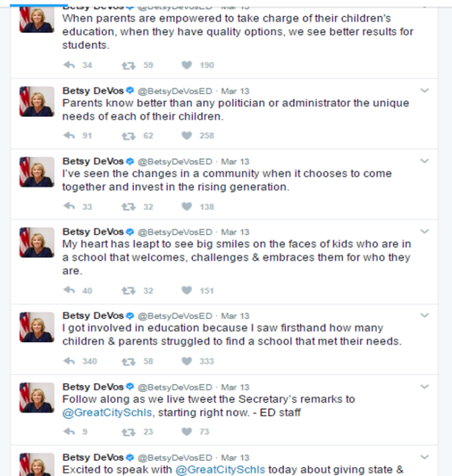This screenshot has width=452, height=476.
Task: Open the Mar 13 timestamp on 'My heart has leapt' tweet
Action: 235,232
